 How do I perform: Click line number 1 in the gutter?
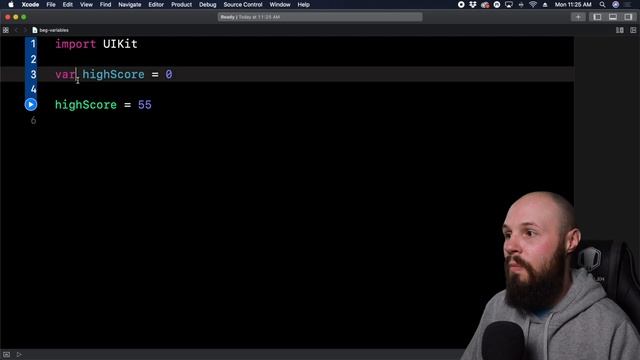click(x=33, y=44)
